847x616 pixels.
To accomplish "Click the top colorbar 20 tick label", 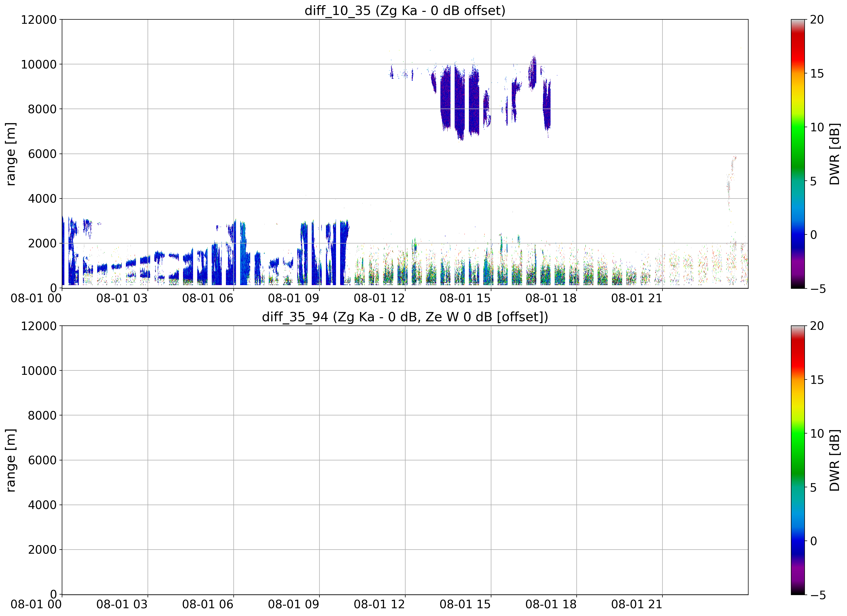I will 817,19.
